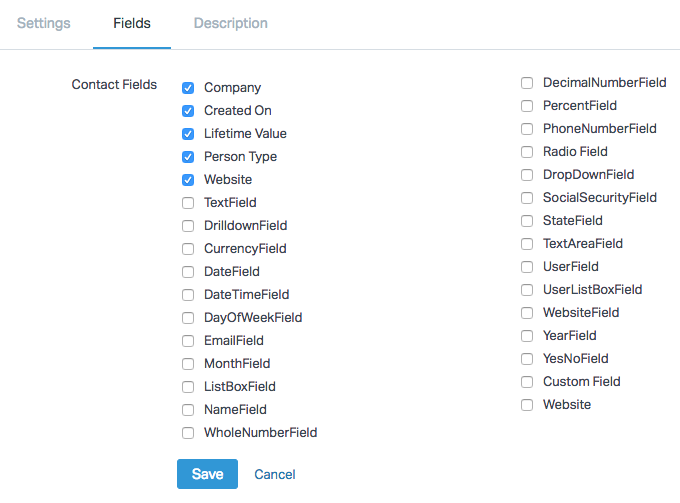Enable the WholeNumberField checkbox
680x503 pixels.
pos(188,433)
